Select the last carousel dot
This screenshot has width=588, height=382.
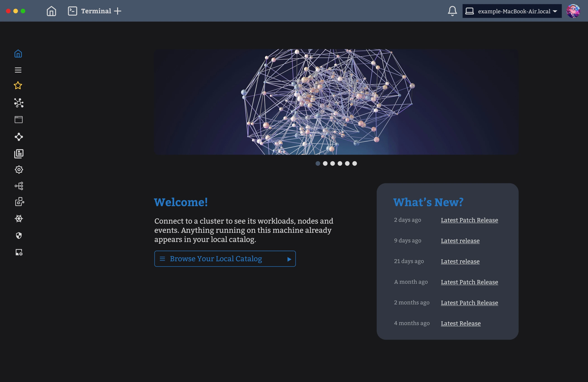point(355,163)
